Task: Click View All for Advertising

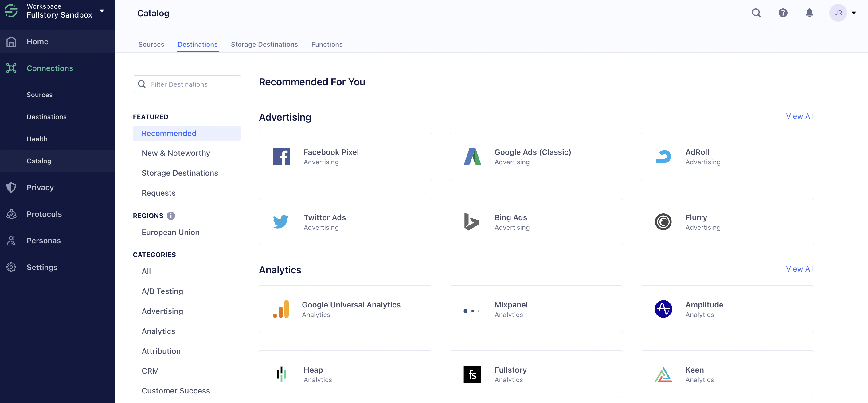Action: (800, 116)
